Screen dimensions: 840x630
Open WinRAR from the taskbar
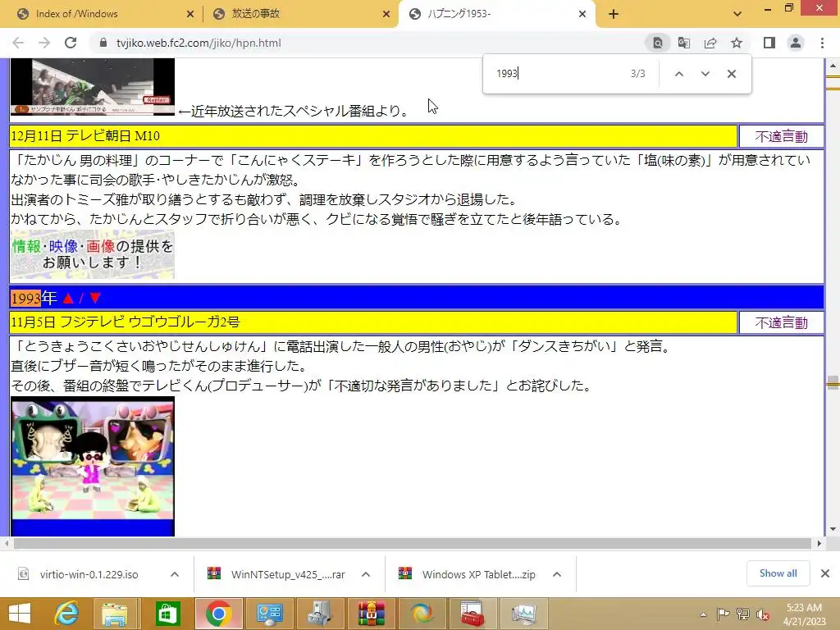click(371, 614)
